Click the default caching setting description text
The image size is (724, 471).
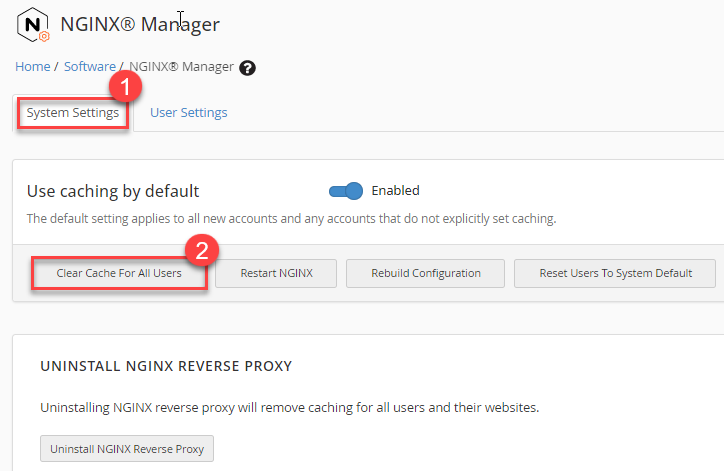pyautogui.click(x=290, y=218)
